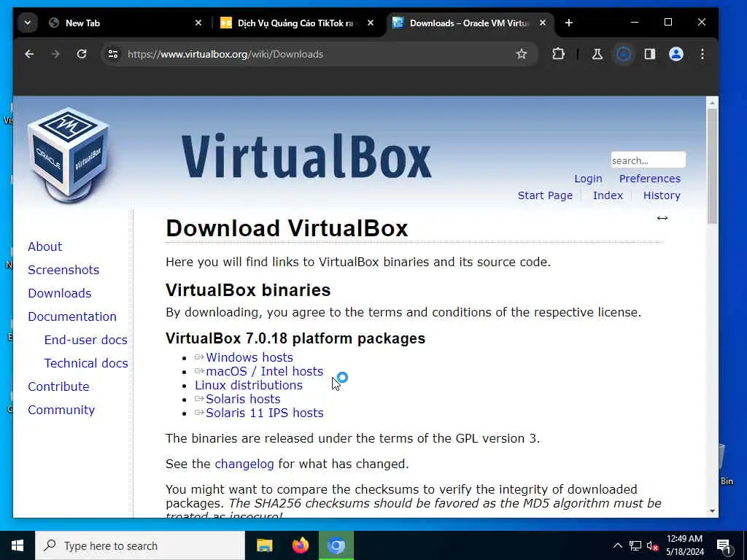Open the Preferences link
The width and height of the screenshot is (747, 560).
pos(650,179)
